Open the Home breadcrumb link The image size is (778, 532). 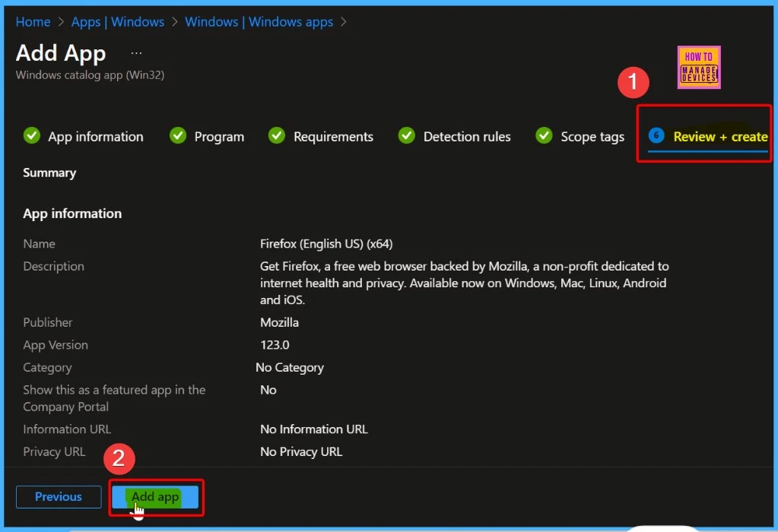pyautogui.click(x=33, y=22)
